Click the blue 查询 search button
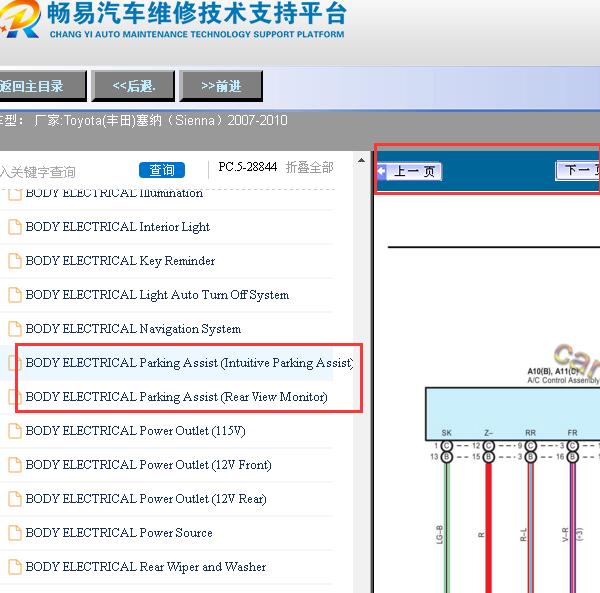600x593 pixels. click(x=162, y=170)
